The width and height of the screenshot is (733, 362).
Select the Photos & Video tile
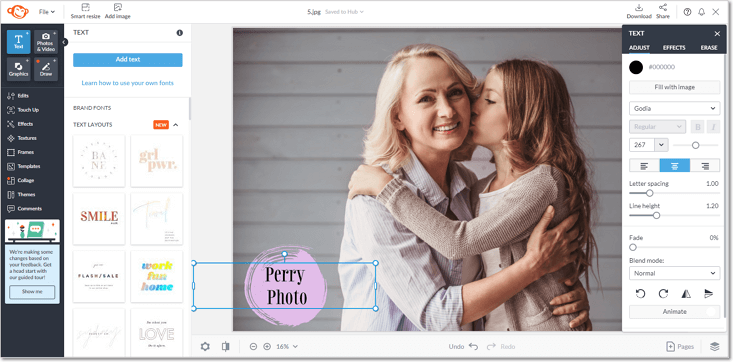46,42
